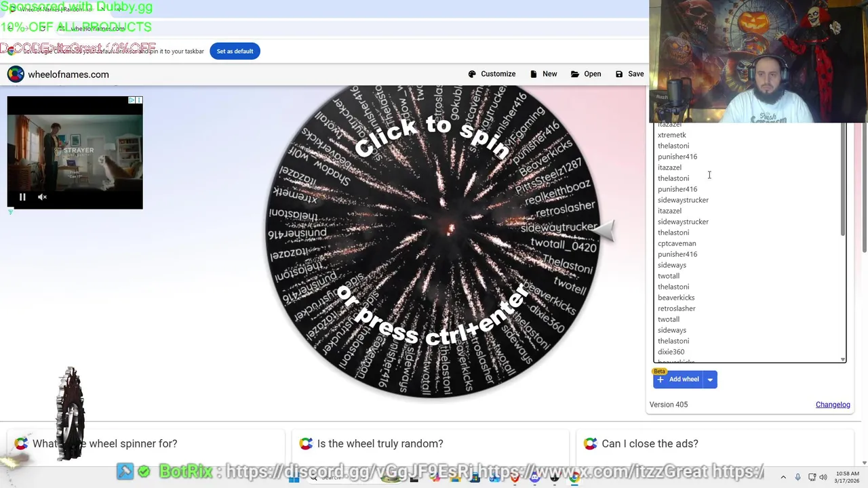The height and width of the screenshot is (488, 868).
Task: Click the wheelofnames.com site title
Action: 68,75
